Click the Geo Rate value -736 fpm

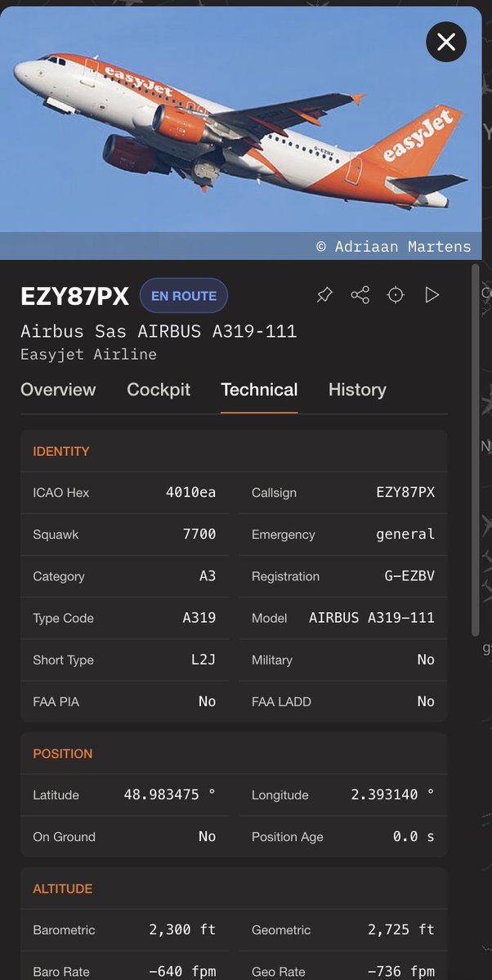click(x=401, y=972)
